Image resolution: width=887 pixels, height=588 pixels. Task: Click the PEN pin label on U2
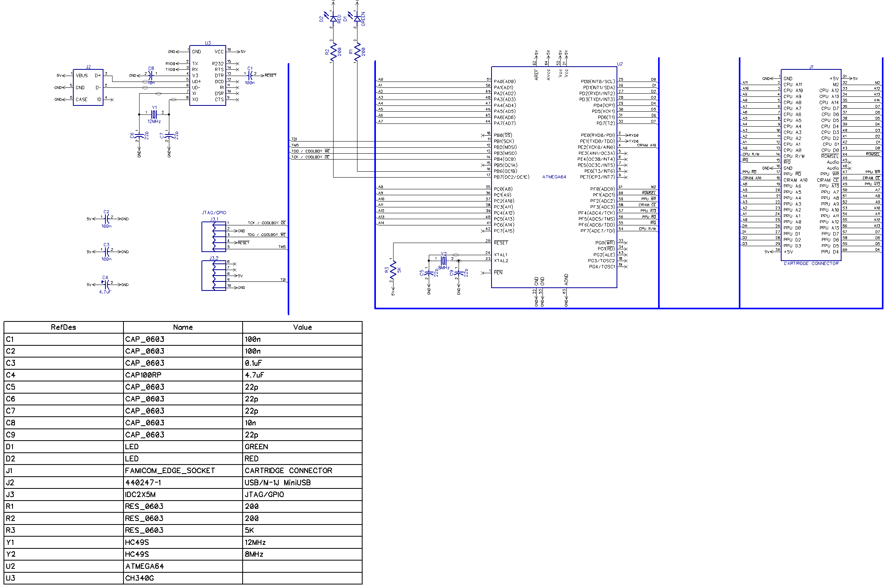(x=498, y=272)
